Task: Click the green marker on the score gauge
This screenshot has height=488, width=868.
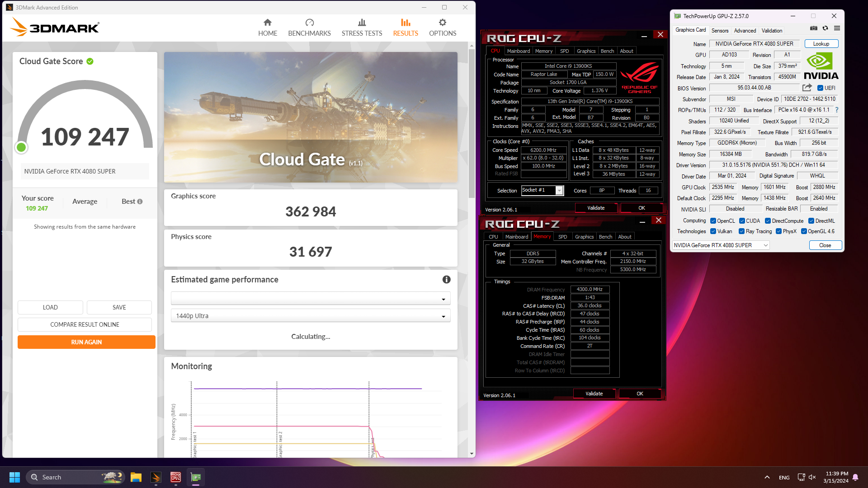Action: [x=21, y=147]
